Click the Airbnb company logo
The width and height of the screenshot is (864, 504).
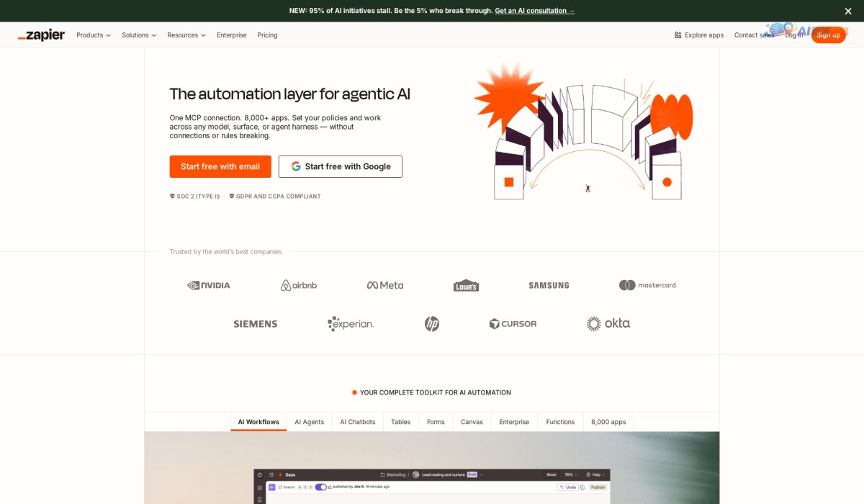pos(299,285)
